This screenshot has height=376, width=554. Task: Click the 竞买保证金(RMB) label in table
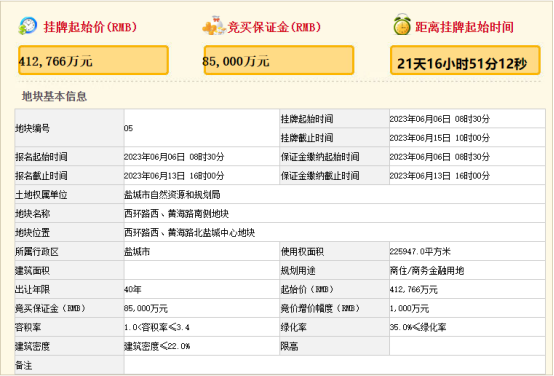coord(51,309)
